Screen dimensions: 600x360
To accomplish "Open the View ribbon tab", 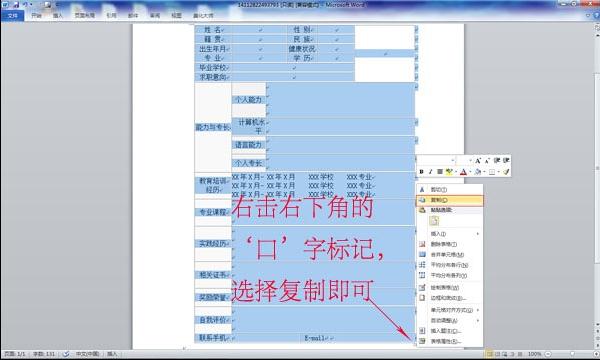I will pyautogui.click(x=176, y=16).
